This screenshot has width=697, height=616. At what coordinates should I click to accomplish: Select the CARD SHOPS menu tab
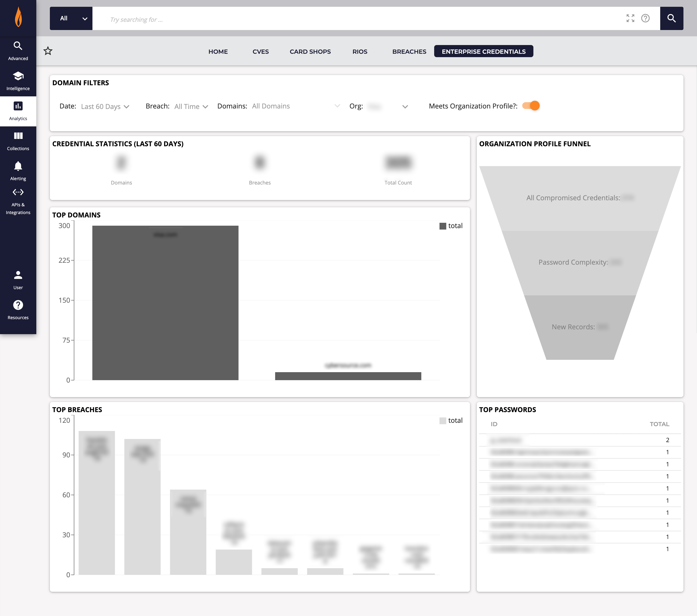pos(310,51)
